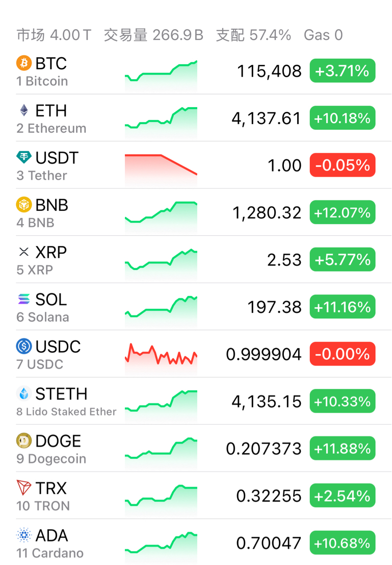Screen dimensions: 392x565
Task: Tap the Ethereum diamond logo icon
Action: tap(24, 110)
